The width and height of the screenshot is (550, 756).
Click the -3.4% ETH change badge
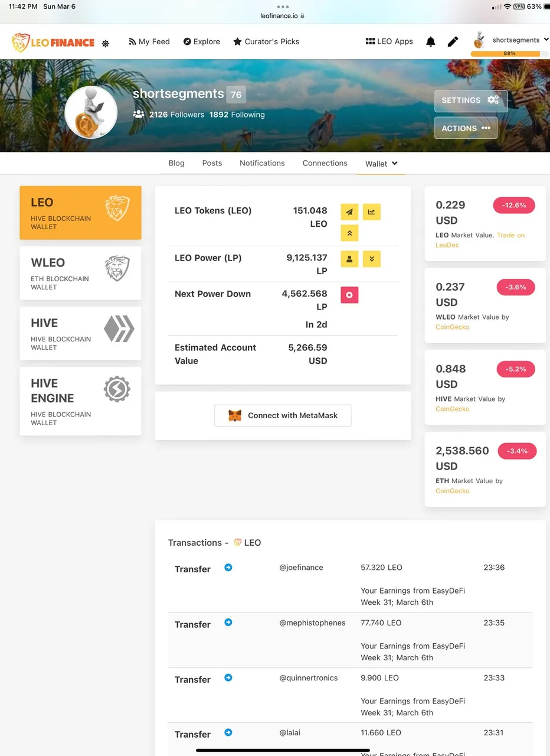pos(517,451)
